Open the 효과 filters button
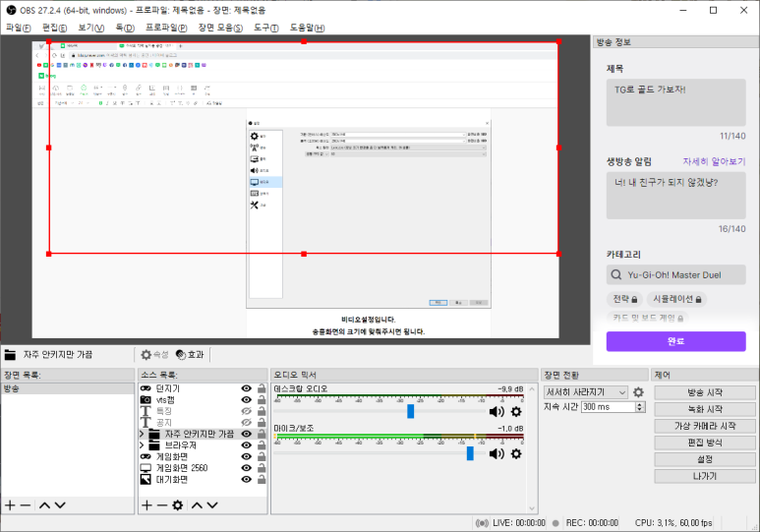The height and width of the screenshot is (532, 760). tap(190, 355)
